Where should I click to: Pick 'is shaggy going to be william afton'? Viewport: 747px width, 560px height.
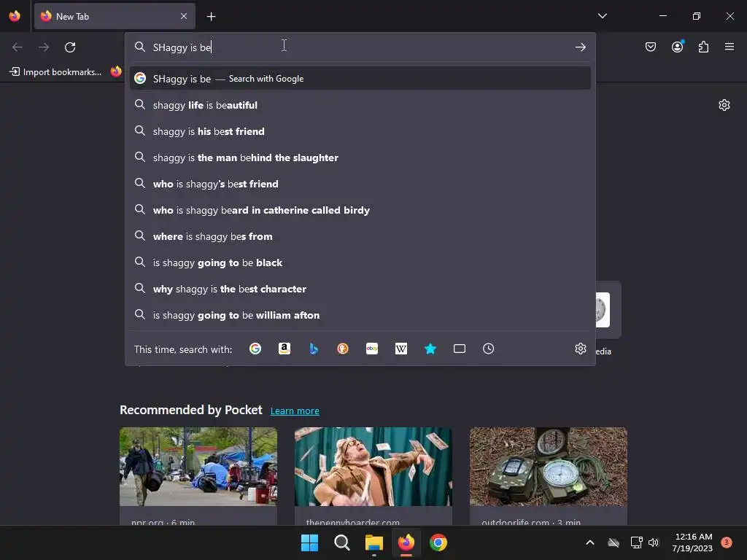click(x=360, y=315)
